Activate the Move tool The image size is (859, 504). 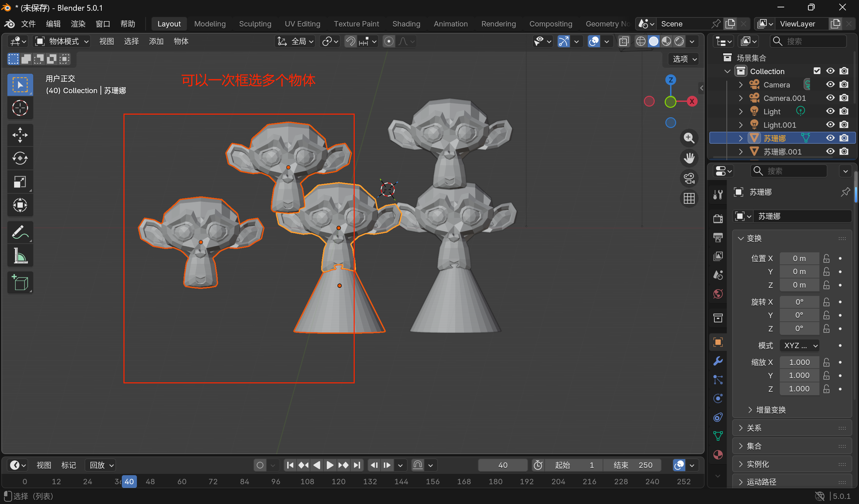tap(20, 135)
